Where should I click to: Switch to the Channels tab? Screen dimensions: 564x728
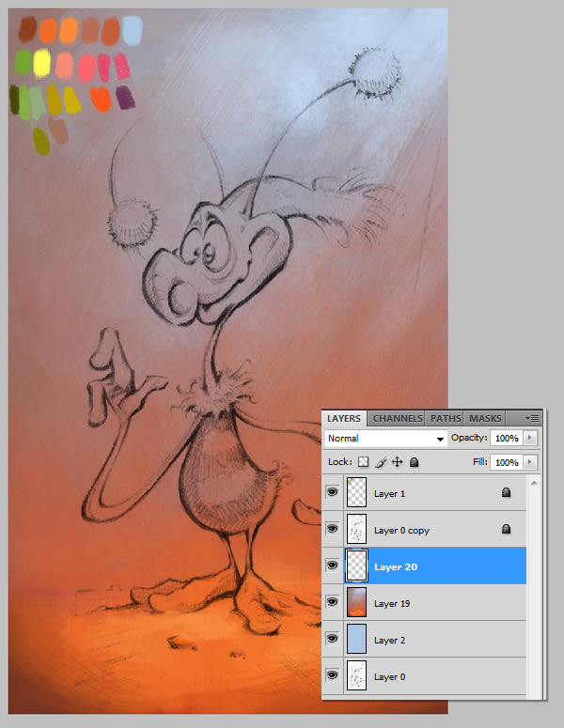(398, 418)
